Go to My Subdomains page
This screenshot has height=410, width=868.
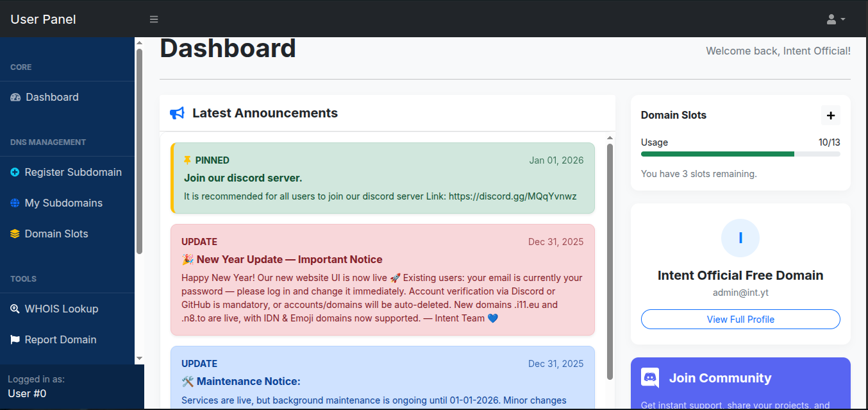(63, 203)
